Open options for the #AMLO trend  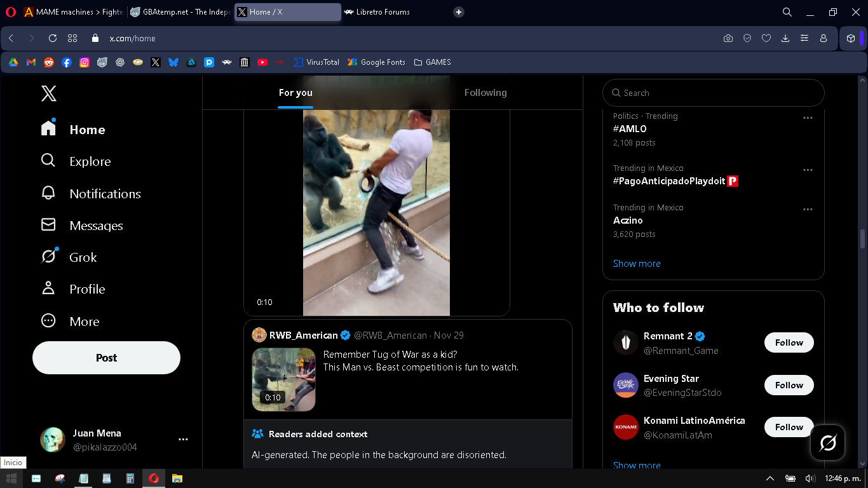tap(808, 118)
